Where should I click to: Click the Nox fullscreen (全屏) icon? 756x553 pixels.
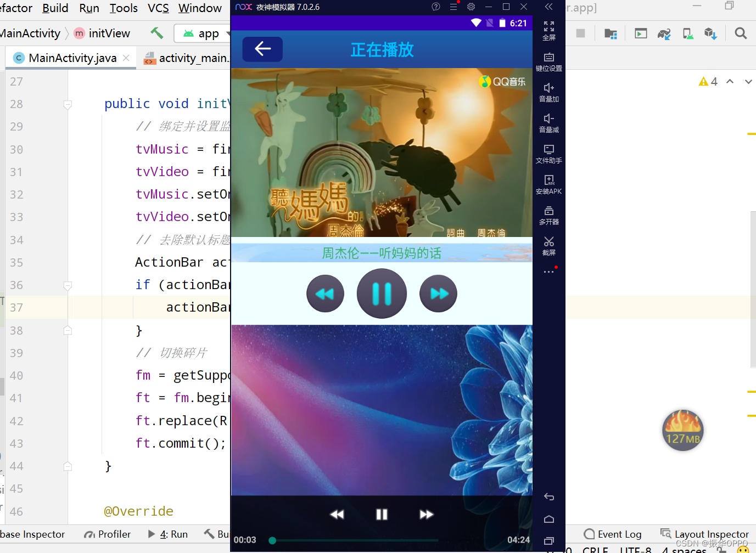tap(549, 31)
